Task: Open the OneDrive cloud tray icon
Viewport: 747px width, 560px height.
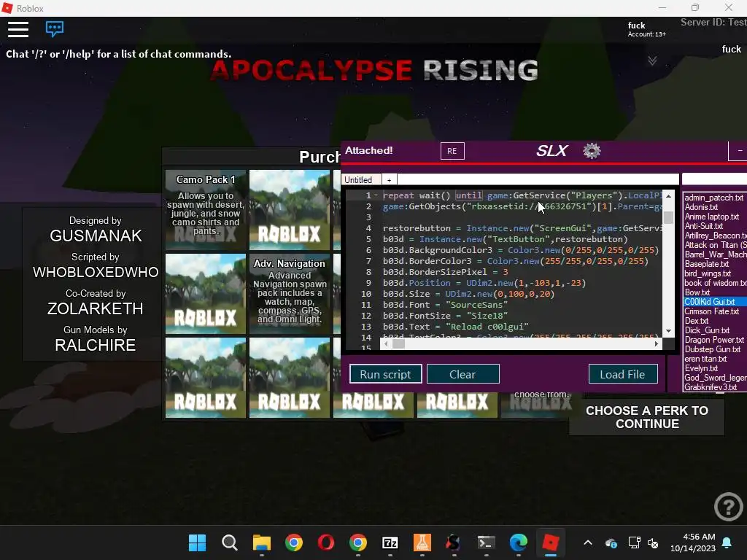Action: (x=611, y=542)
